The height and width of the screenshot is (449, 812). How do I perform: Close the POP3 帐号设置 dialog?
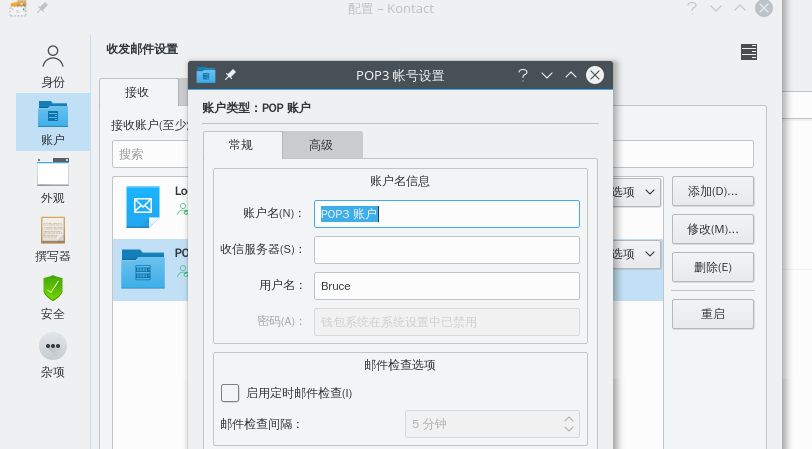point(594,75)
